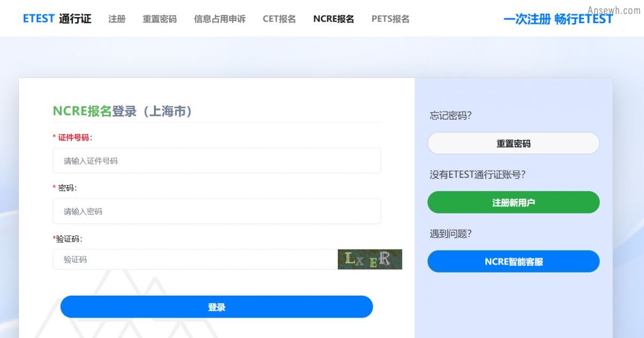Image resolution: width=644 pixels, height=338 pixels.
Task: Click the NCRE报名登录（上海市）page title
Action: pos(123,112)
